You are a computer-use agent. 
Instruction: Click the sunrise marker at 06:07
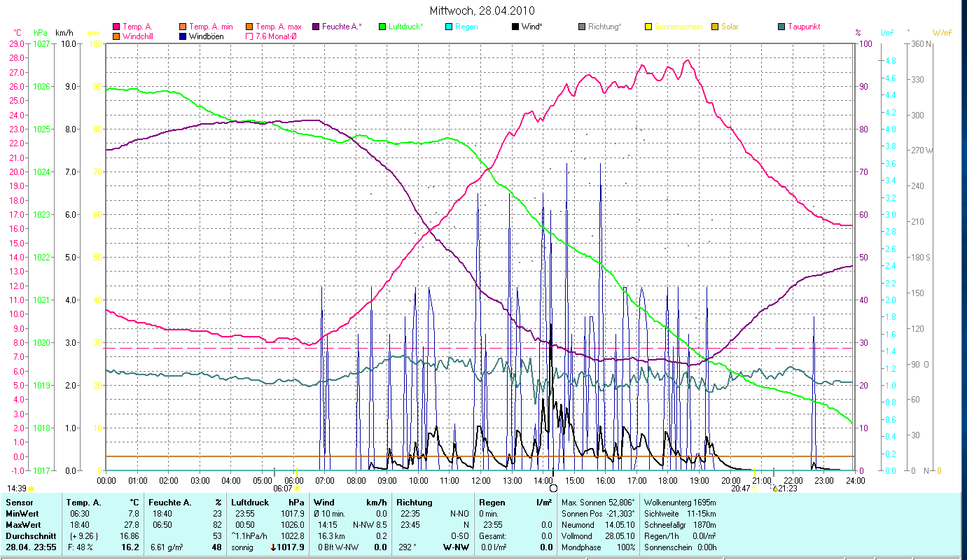point(297,489)
